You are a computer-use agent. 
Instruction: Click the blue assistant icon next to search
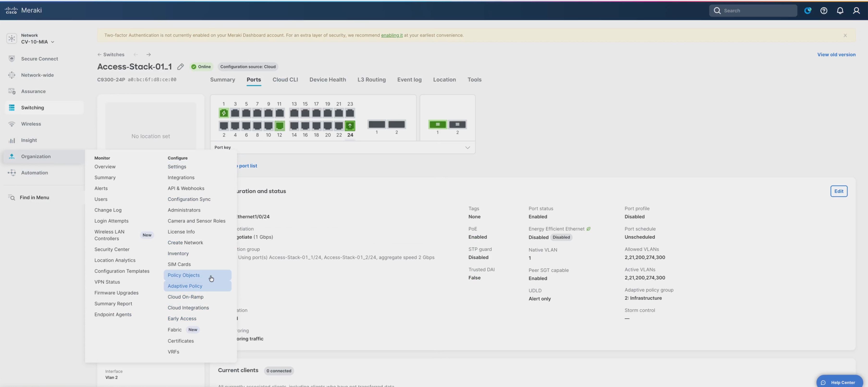point(807,10)
